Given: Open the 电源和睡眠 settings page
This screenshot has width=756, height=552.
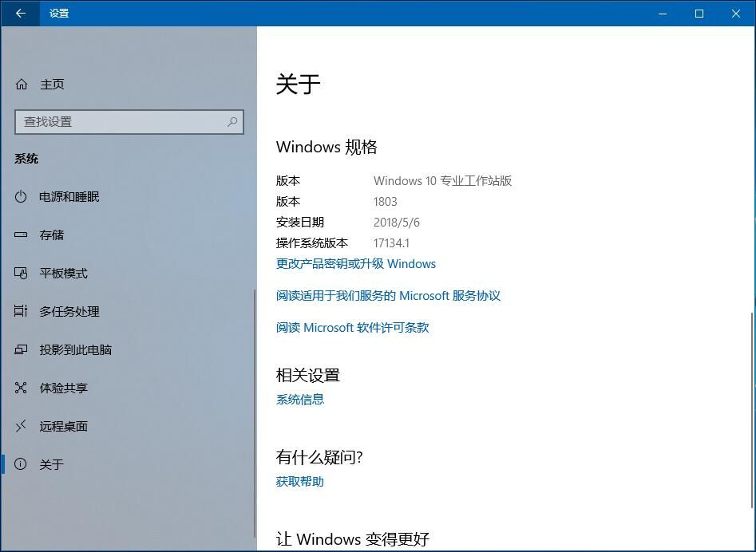Looking at the screenshot, I should click(x=69, y=197).
